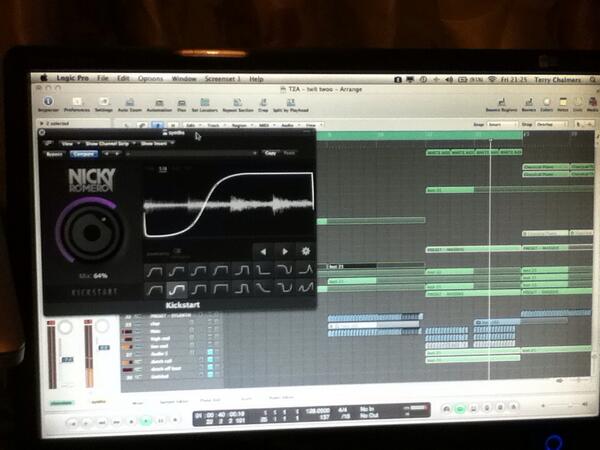
Task: Open the File menu
Action: pyautogui.click(x=103, y=78)
